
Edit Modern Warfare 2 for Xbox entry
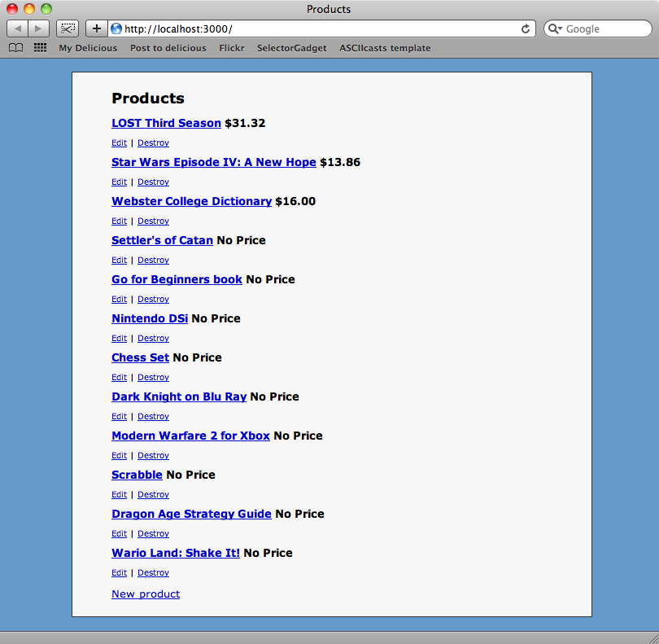tap(120, 456)
